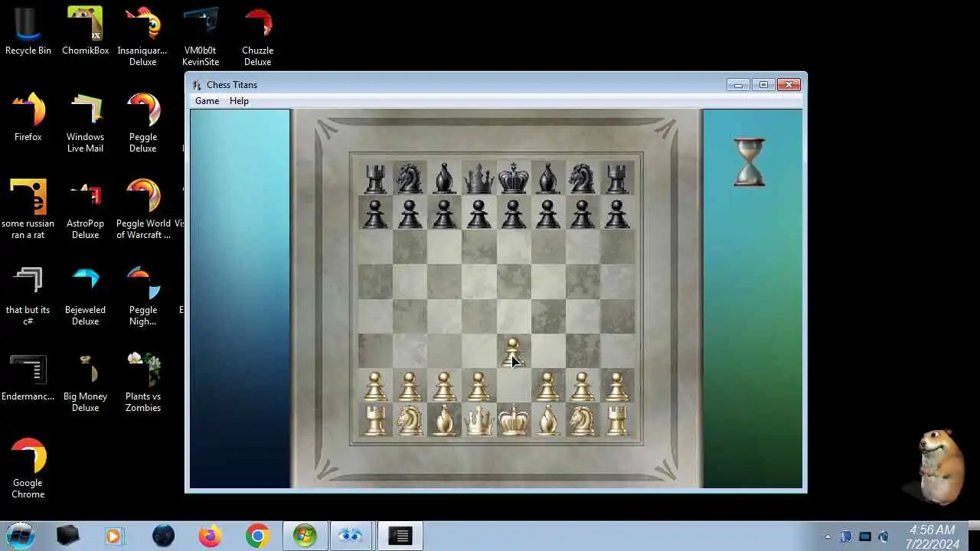The height and width of the screenshot is (551, 980).
Task: Select the white pawn on b2
Action: pyautogui.click(x=410, y=386)
